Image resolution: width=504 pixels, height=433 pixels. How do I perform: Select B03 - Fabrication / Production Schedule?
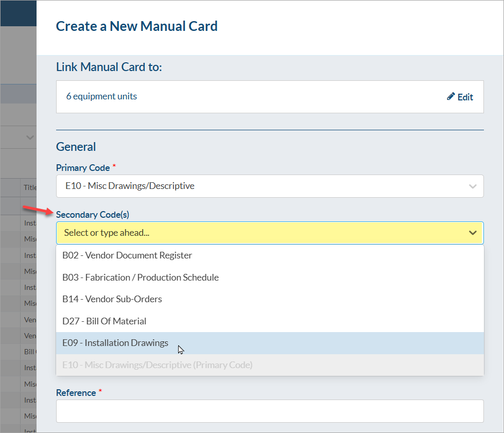click(270, 278)
